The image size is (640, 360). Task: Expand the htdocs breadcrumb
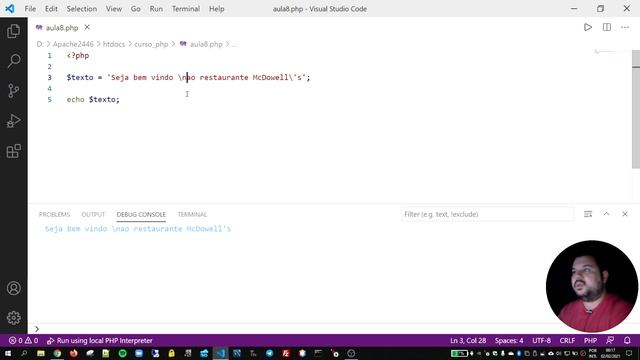[114, 44]
